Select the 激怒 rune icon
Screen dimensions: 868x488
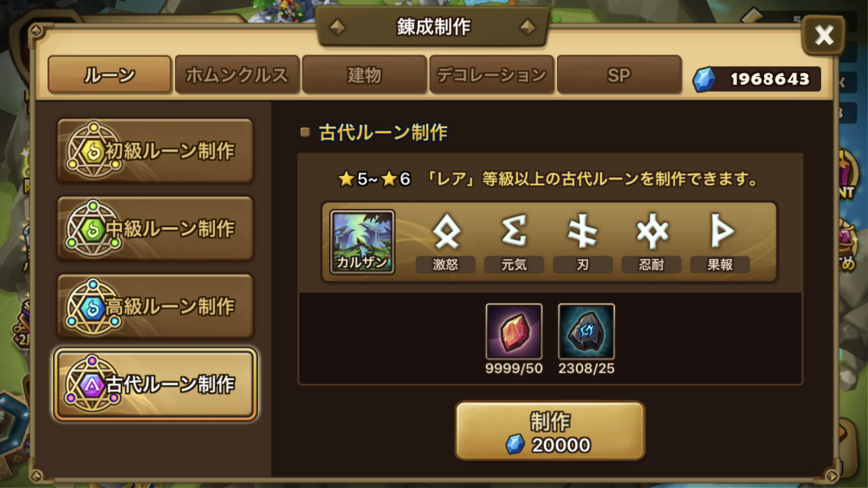(x=445, y=232)
